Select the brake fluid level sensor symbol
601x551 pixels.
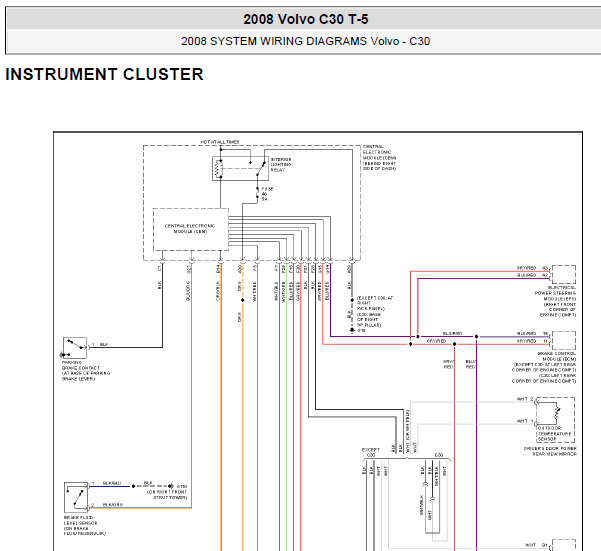tap(76, 497)
